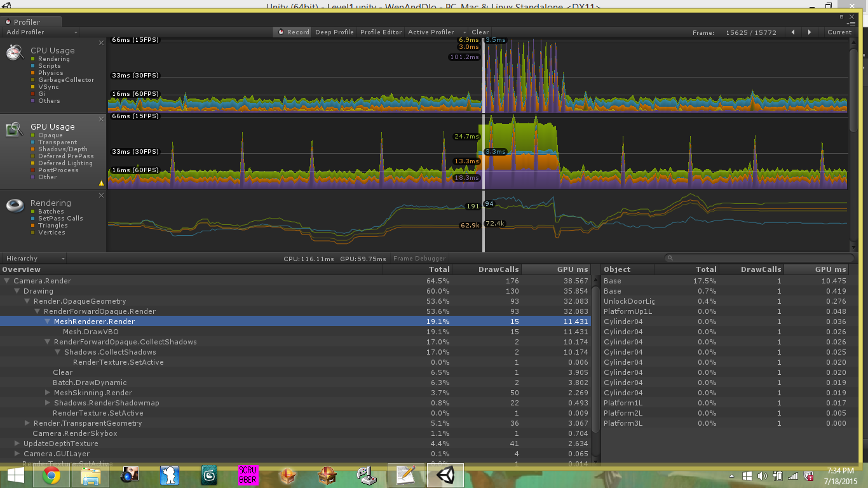Open the notepad-with-pencil taskbar app

405,475
